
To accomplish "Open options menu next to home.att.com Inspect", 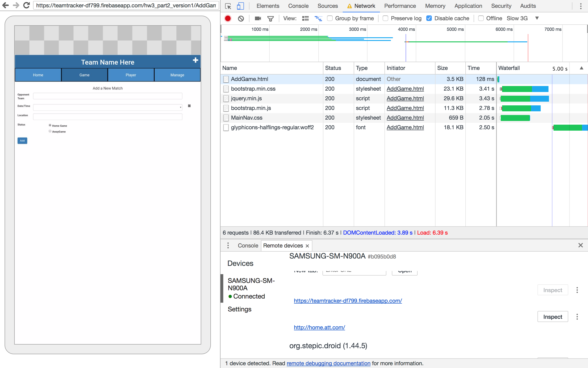I will point(577,317).
